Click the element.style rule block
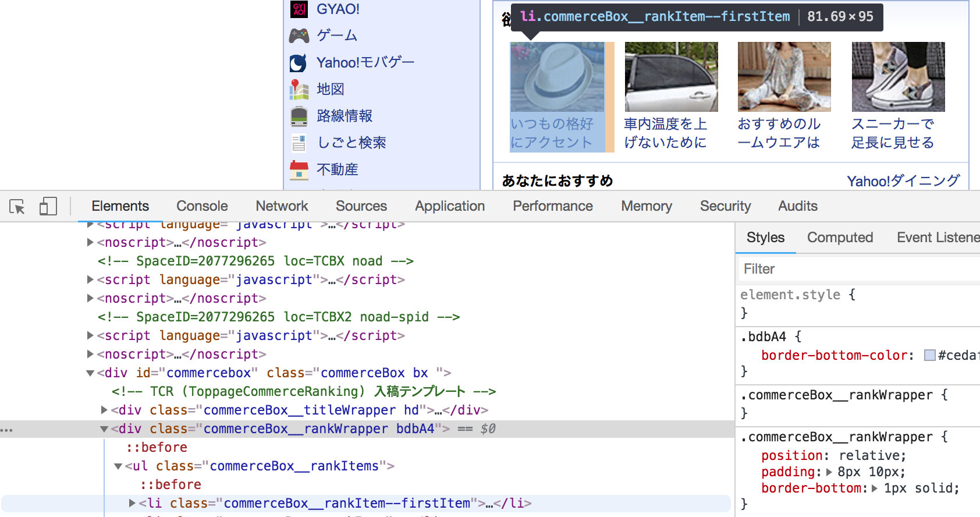This screenshot has width=980, height=517. coord(858,304)
